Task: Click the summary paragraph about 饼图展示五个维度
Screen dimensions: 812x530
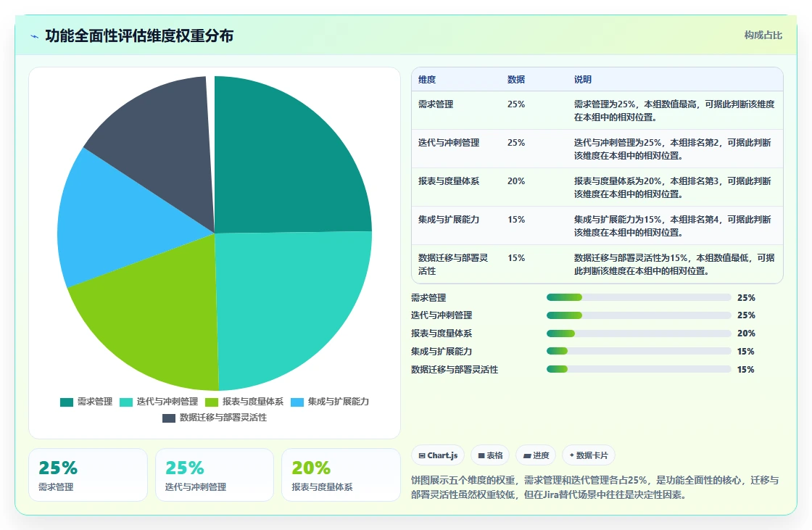Action: tap(595, 487)
